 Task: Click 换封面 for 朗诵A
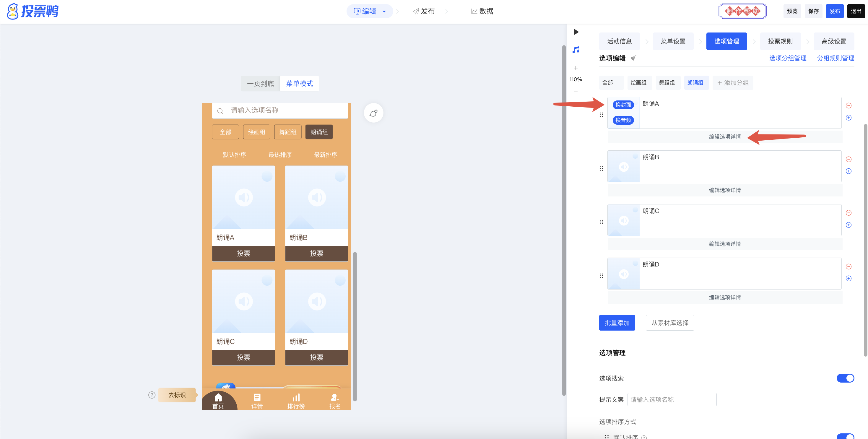pos(623,105)
